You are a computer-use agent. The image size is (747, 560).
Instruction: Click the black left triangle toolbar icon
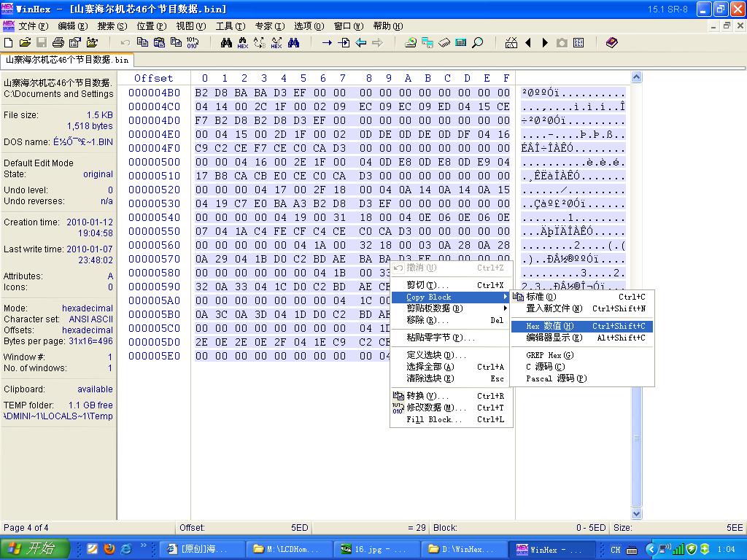[x=528, y=43]
